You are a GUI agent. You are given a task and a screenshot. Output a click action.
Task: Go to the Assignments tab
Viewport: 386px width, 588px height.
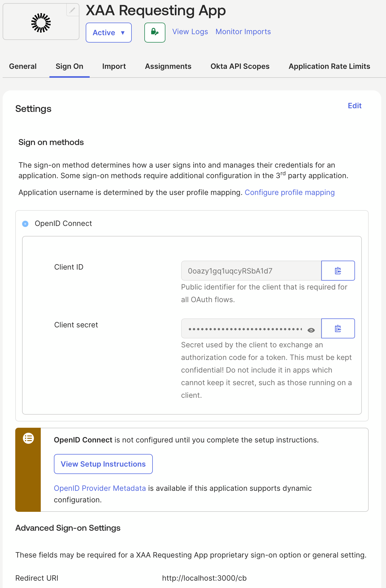pyautogui.click(x=168, y=66)
